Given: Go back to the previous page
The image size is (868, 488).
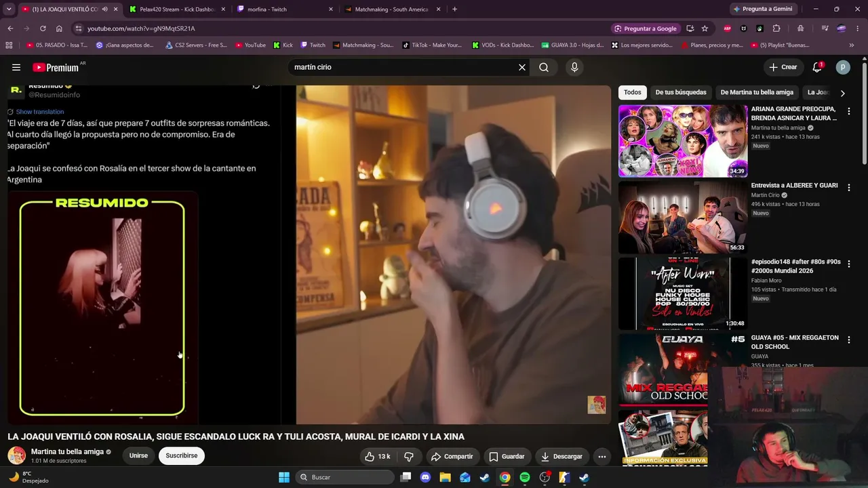Looking at the screenshot, I should [x=10, y=28].
